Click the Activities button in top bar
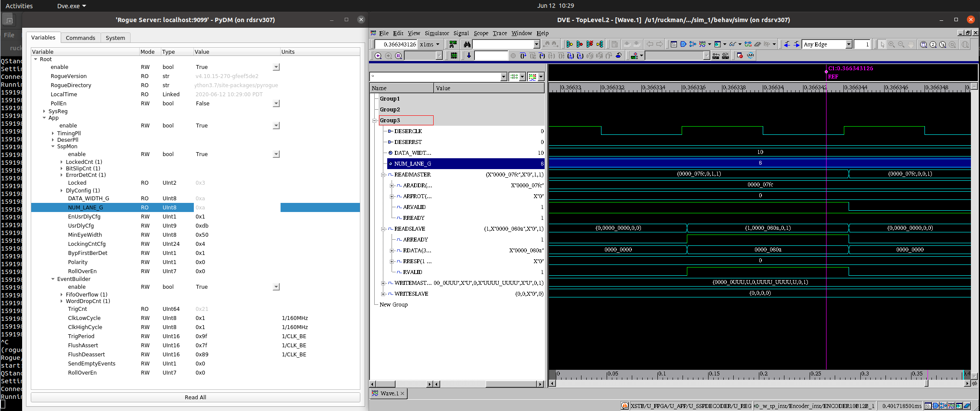The image size is (980, 411). coord(19,6)
